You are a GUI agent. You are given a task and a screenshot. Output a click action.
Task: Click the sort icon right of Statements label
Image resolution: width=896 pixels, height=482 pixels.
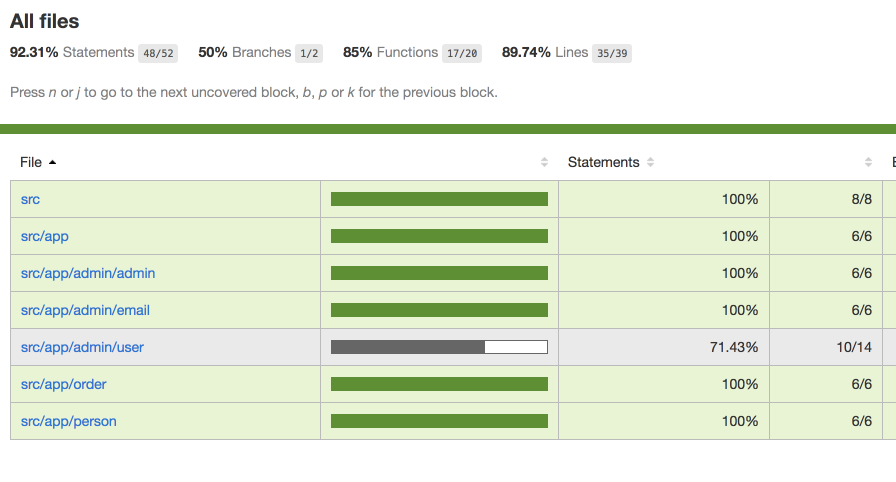tap(651, 162)
